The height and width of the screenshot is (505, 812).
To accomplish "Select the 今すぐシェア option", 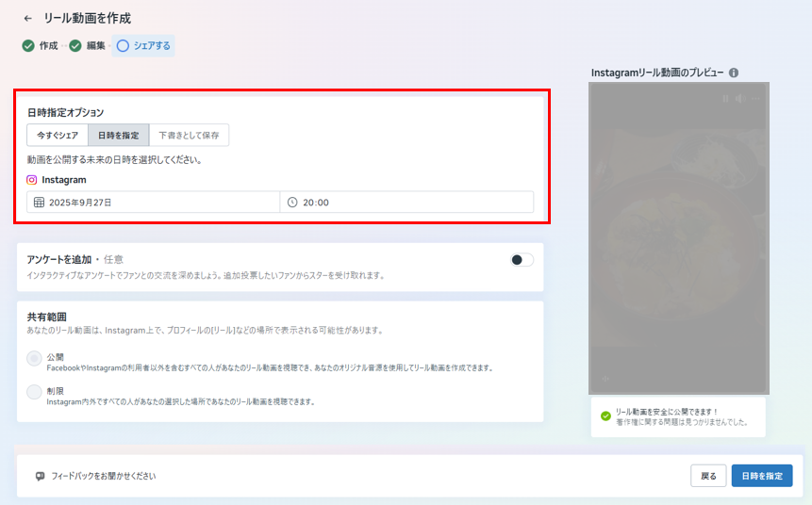I will 58,136.
